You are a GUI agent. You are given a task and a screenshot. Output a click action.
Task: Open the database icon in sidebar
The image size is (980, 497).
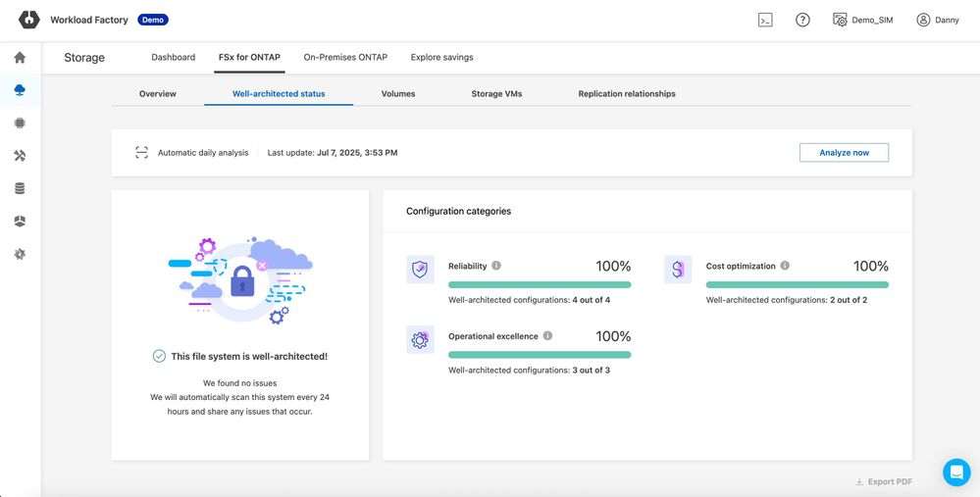tap(20, 188)
